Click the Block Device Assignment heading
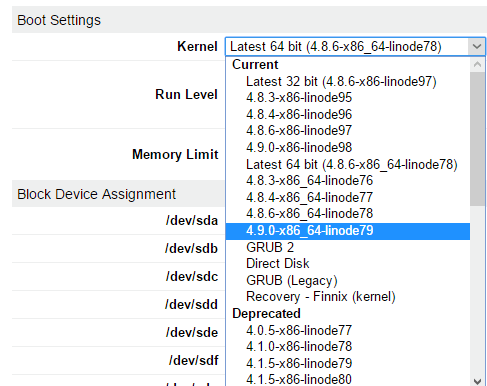 pos(96,194)
